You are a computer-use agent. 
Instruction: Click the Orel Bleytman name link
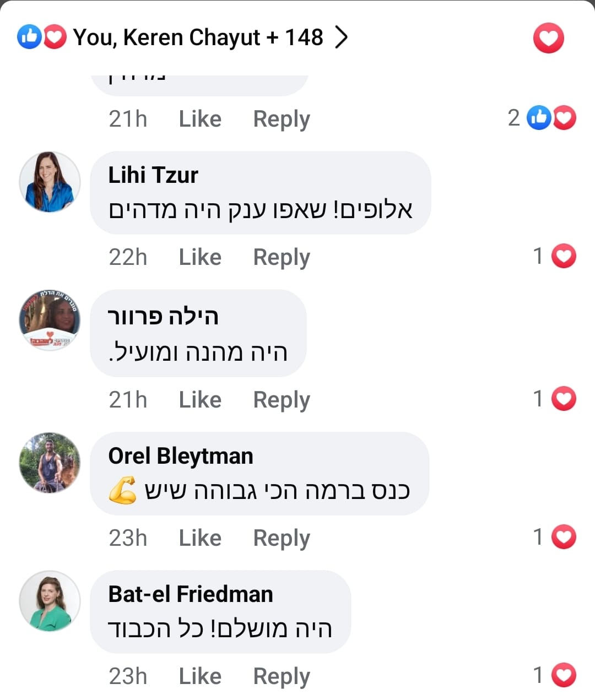pos(181,456)
